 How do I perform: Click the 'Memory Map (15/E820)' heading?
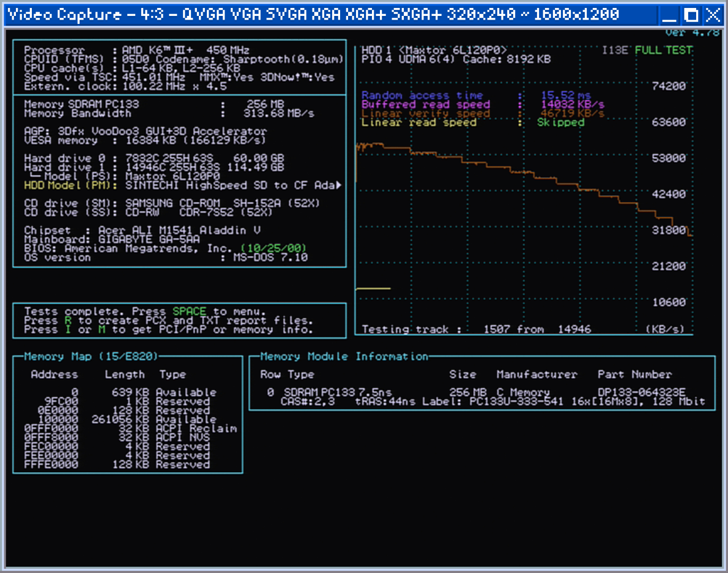click(x=91, y=357)
